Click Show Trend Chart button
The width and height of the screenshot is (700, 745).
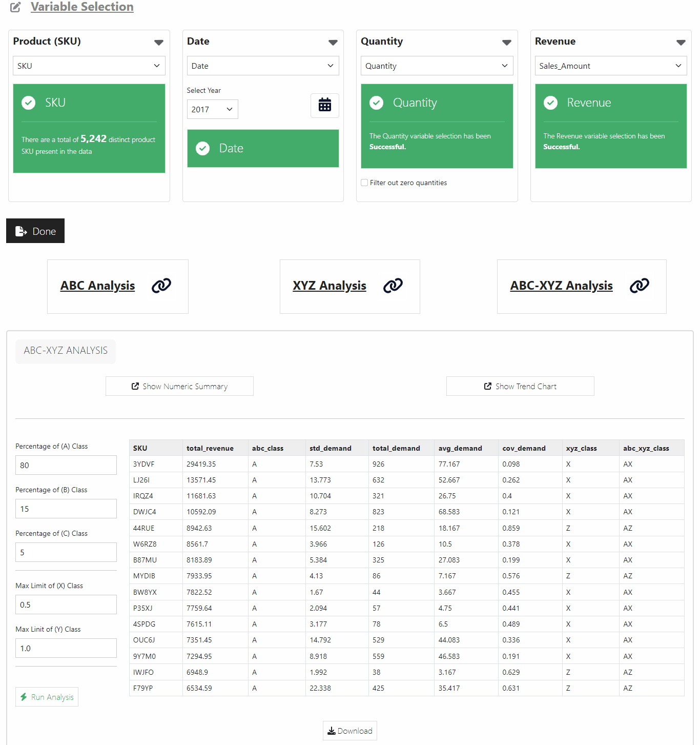click(x=520, y=386)
